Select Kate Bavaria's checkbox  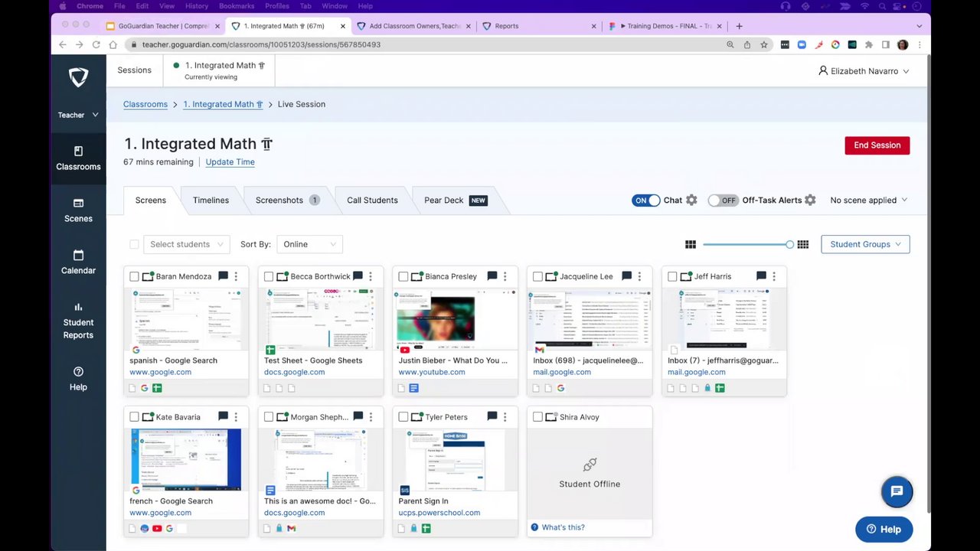(134, 417)
